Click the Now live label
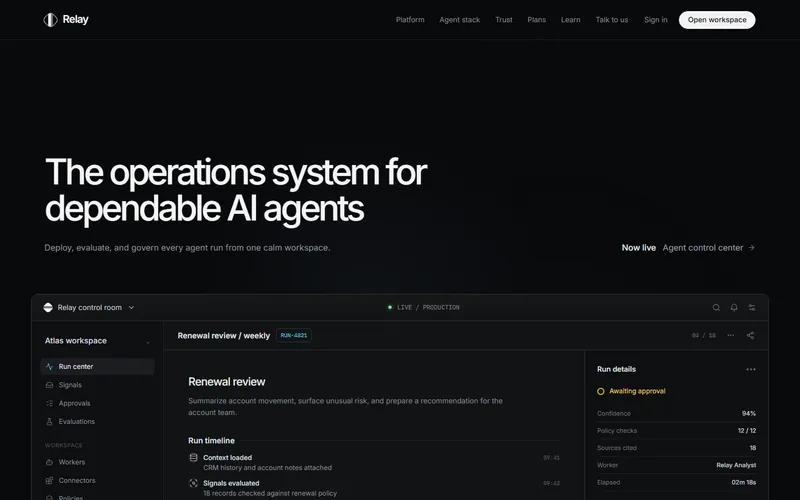Viewport: 800px width, 500px height. pos(638,248)
